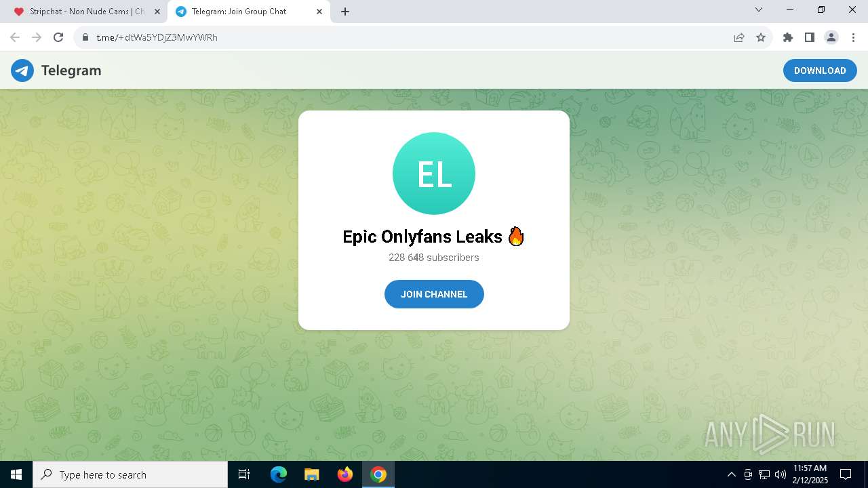
Task: Click the JOIN CHANNEL button
Action: tap(434, 294)
